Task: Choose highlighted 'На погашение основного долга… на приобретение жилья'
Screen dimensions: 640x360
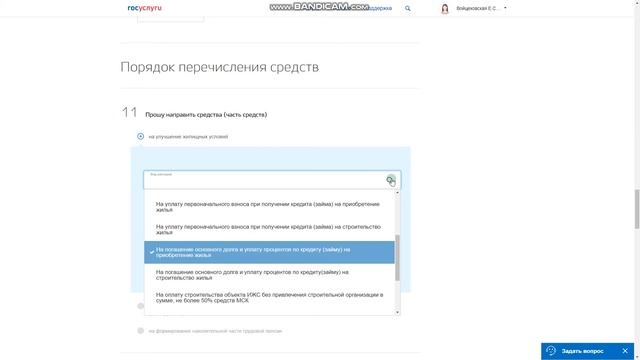Action: click(269, 252)
